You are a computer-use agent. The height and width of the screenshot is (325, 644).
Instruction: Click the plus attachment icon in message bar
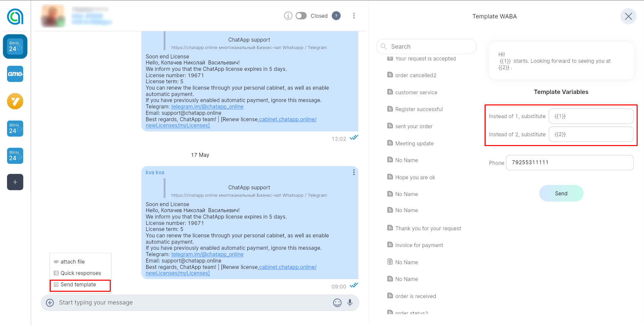pos(50,303)
